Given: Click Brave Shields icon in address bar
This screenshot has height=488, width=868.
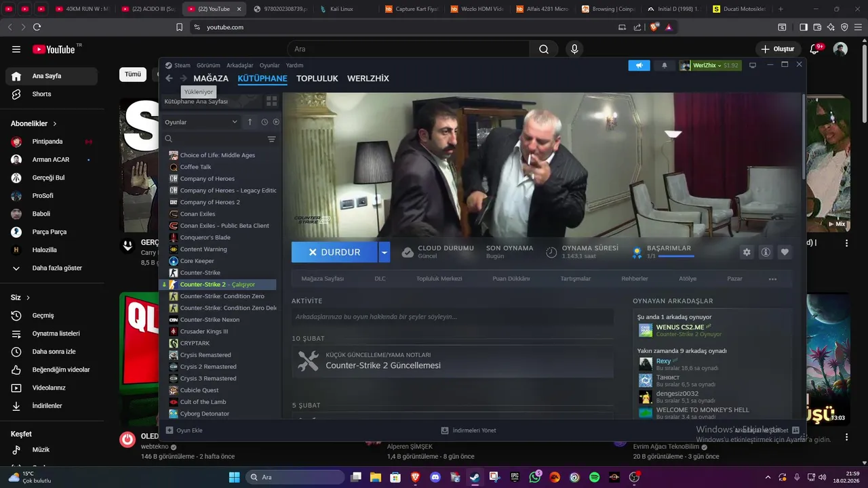Looking at the screenshot, I should point(654,27).
